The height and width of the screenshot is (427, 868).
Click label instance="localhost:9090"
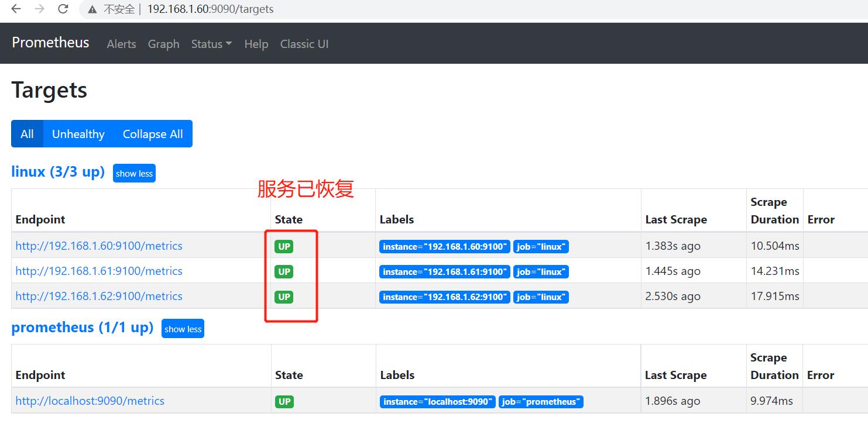pyautogui.click(x=438, y=402)
